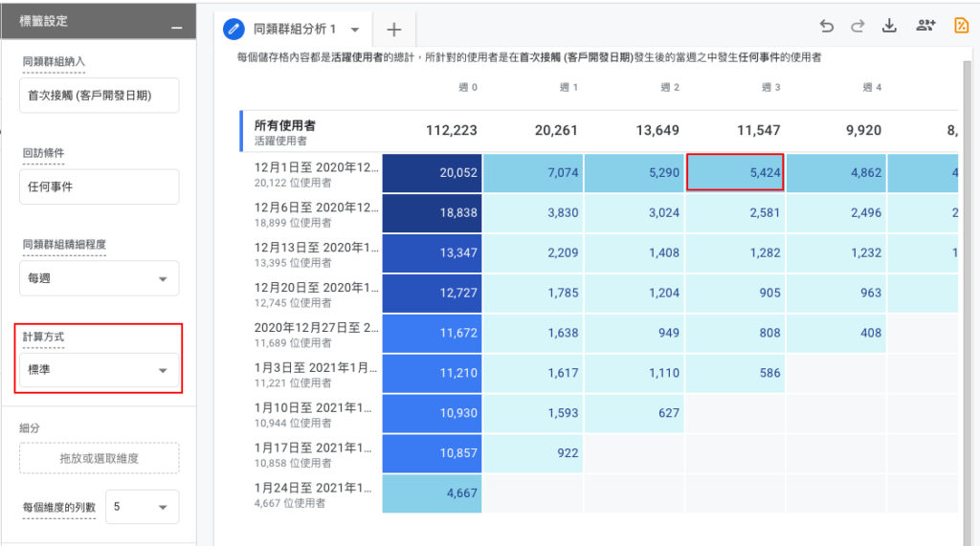The image size is (980, 546).
Task: Click the 12月6日 cohort row label
Action: tap(316, 213)
